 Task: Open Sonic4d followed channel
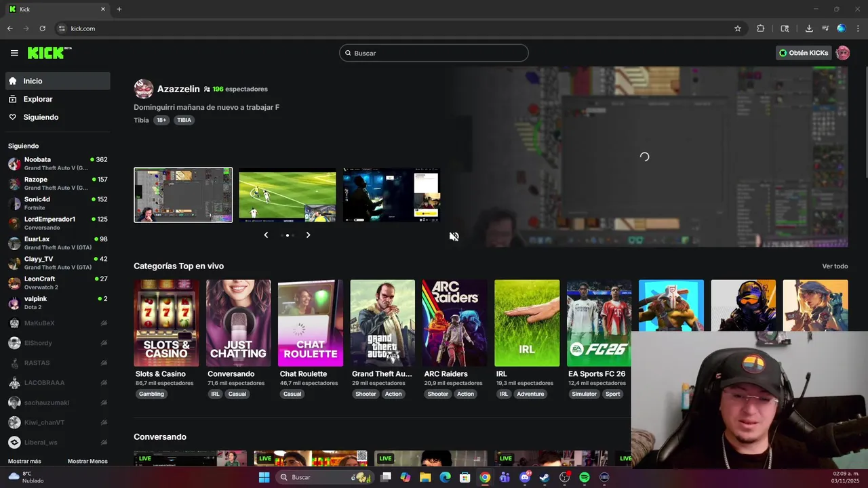58,203
